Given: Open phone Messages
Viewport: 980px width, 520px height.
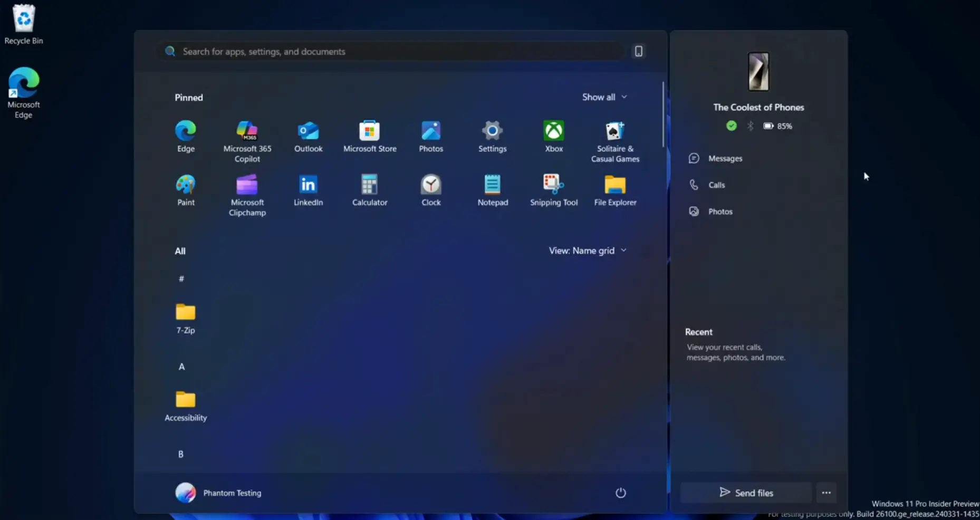Looking at the screenshot, I should click(715, 158).
